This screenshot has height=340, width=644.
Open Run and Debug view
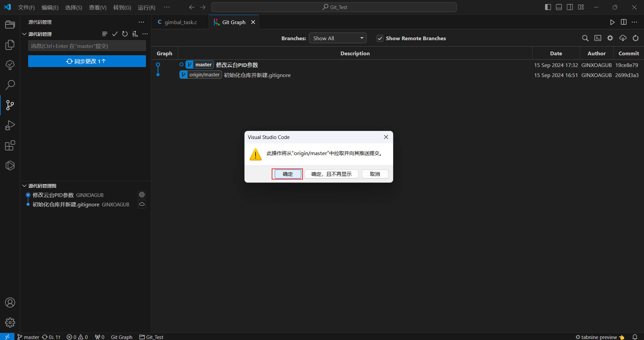10,125
